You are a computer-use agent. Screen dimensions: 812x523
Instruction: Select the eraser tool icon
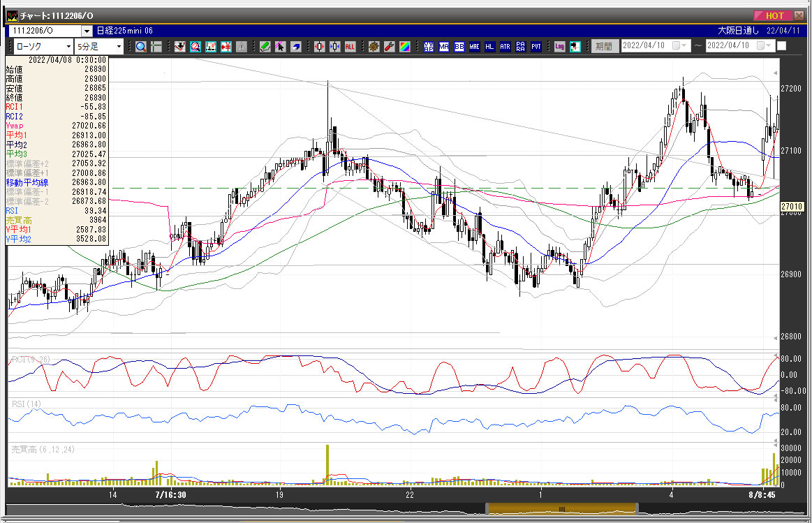(296, 47)
